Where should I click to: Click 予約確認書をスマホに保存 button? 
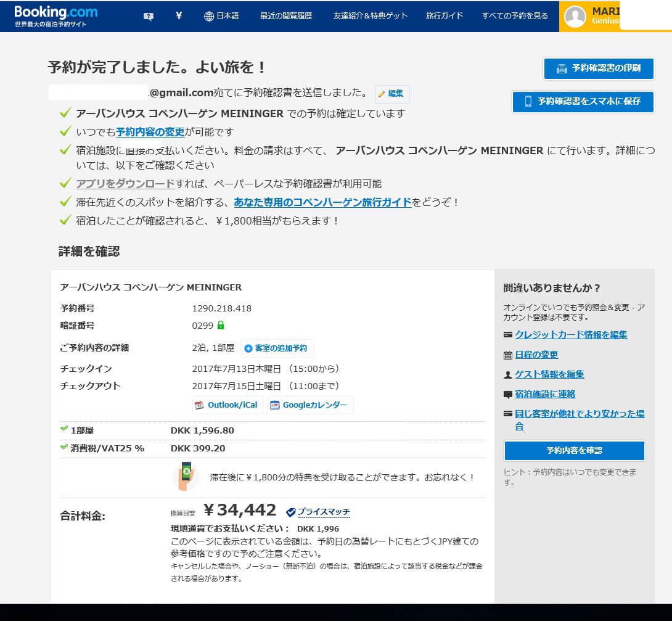tap(583, 102)
